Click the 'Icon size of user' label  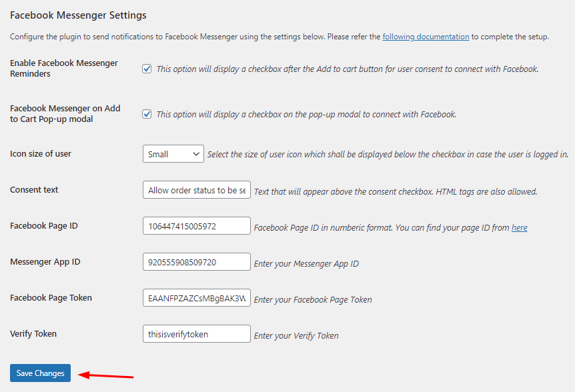click(x=40, y=153)
